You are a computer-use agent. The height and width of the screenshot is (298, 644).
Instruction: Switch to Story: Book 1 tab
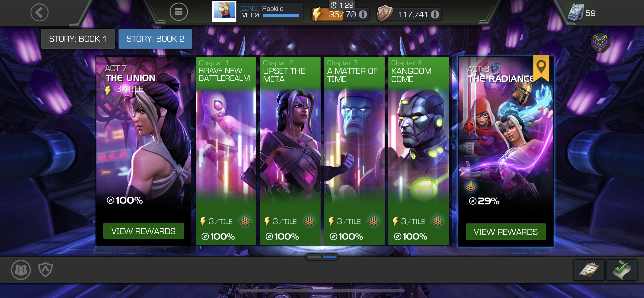pos(78,39)
